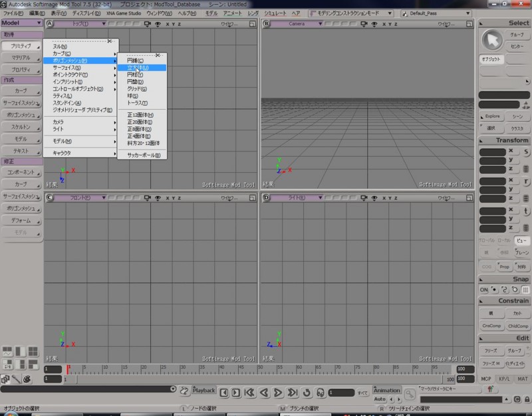Open the トップ view dropdown in viewport A
This screenshot has width=532, height=416.
pos(80,24)
